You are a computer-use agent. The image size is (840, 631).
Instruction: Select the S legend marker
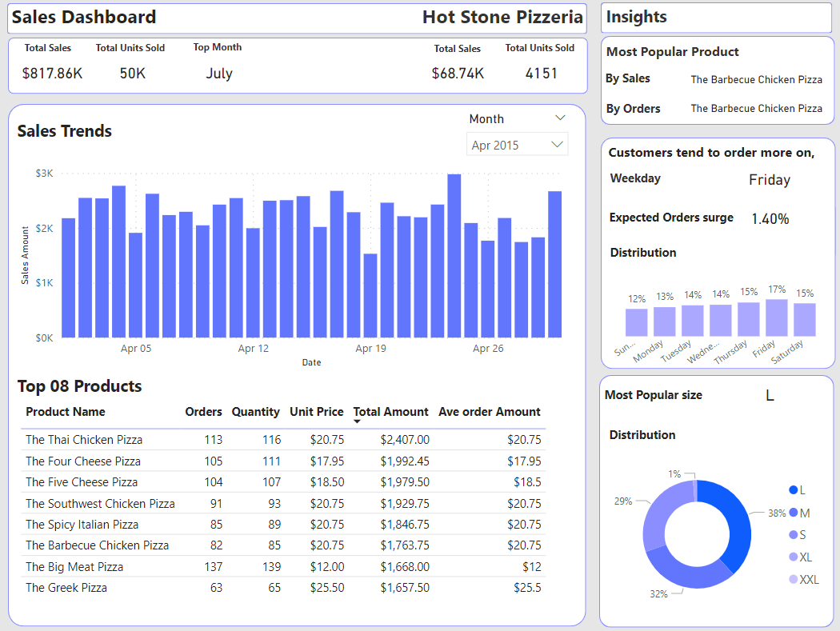tap(794, 534)
